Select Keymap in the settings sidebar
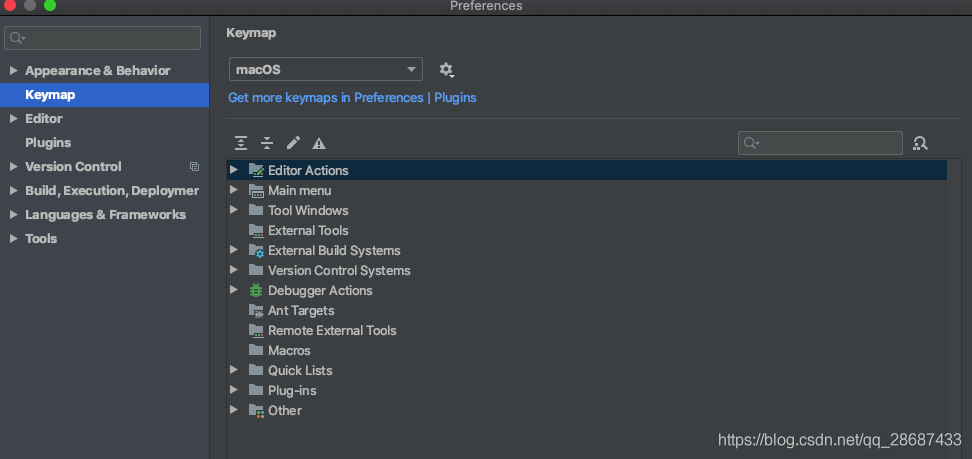The width and height of the screenshot is (972, 459). [x=50, y=95]
